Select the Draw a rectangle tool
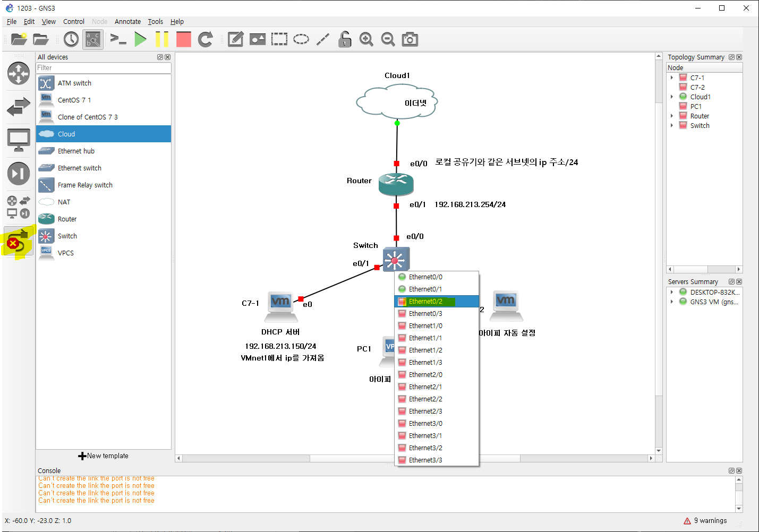 279,39
